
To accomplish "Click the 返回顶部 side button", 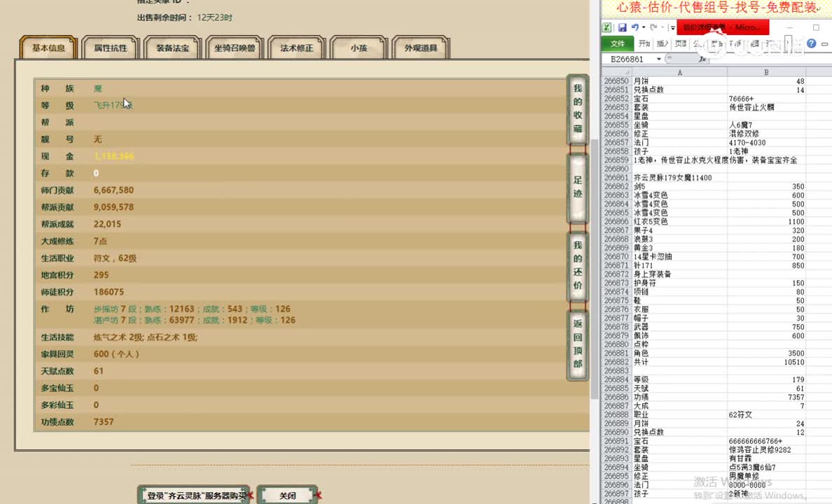I will pyautogui.click(x=578, y=344).
